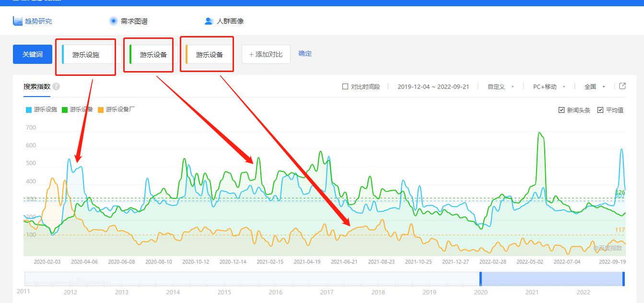Click the 确定 link

(305, 54)
